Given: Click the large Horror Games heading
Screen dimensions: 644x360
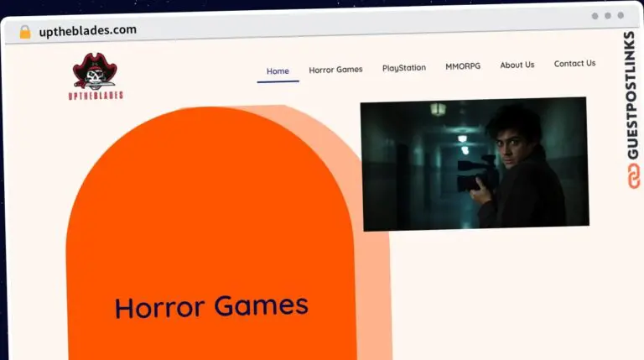Looking at the screenshot, I should coord(211,306).
